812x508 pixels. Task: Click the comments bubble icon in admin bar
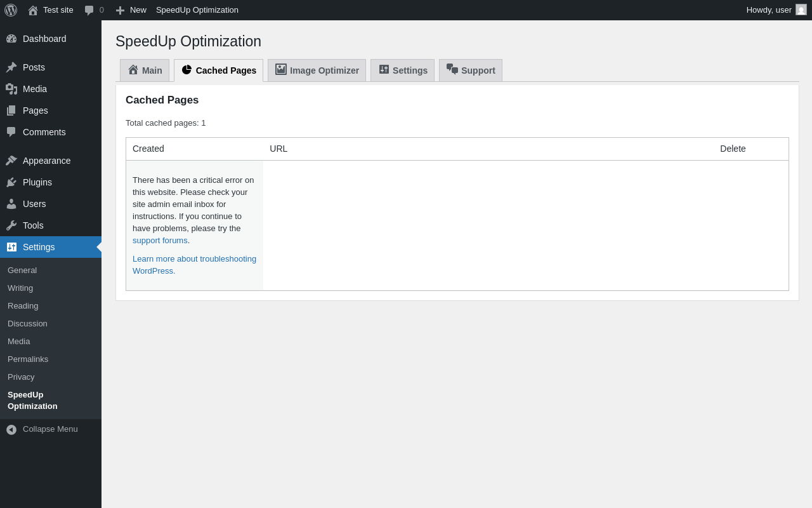tap(89, 10)
